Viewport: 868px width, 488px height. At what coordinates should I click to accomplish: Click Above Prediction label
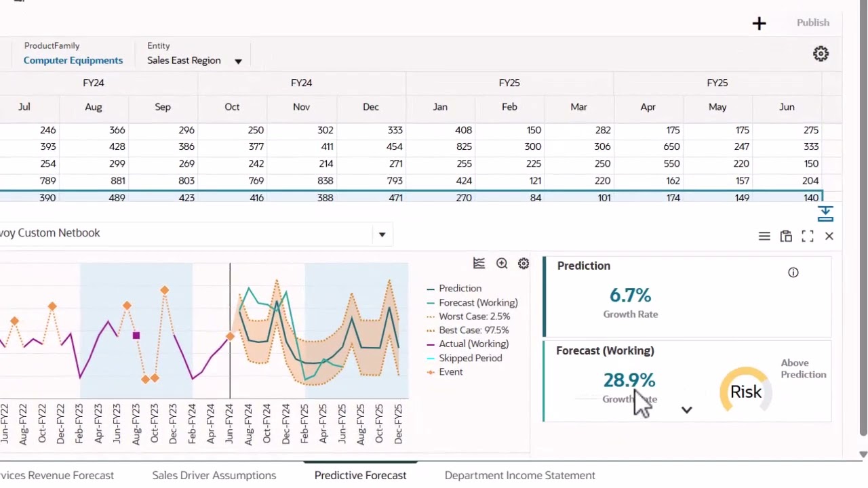tap(804, 369)
